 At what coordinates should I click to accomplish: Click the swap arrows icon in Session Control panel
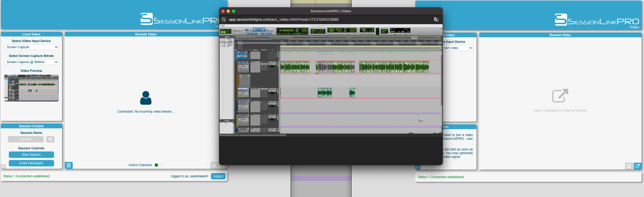[3, 167]
